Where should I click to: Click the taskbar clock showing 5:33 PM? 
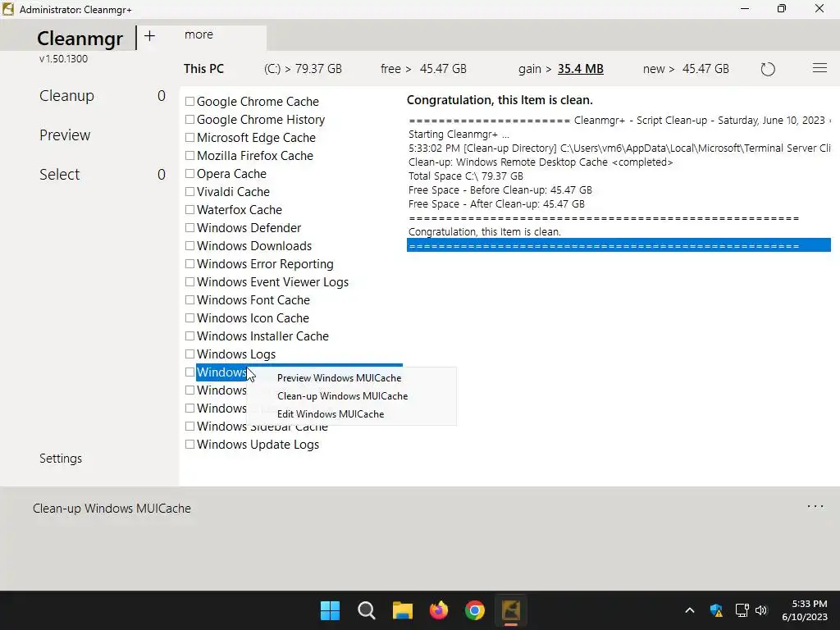(805, 610)
